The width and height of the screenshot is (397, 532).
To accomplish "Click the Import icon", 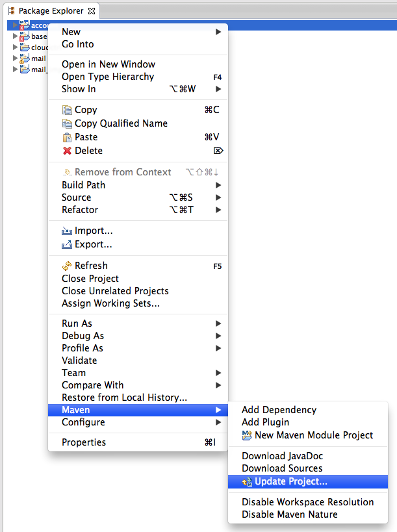I will (x=67, y=231).
